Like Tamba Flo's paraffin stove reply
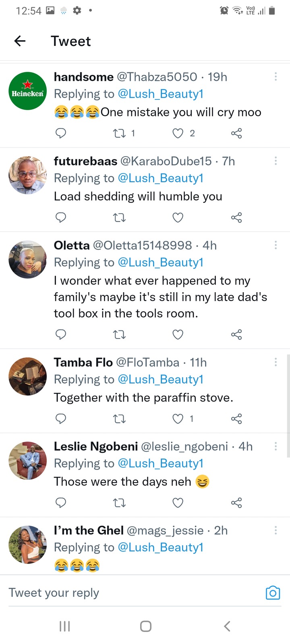Viewport: 290px width, 644px height. click(x=178, y=419)
